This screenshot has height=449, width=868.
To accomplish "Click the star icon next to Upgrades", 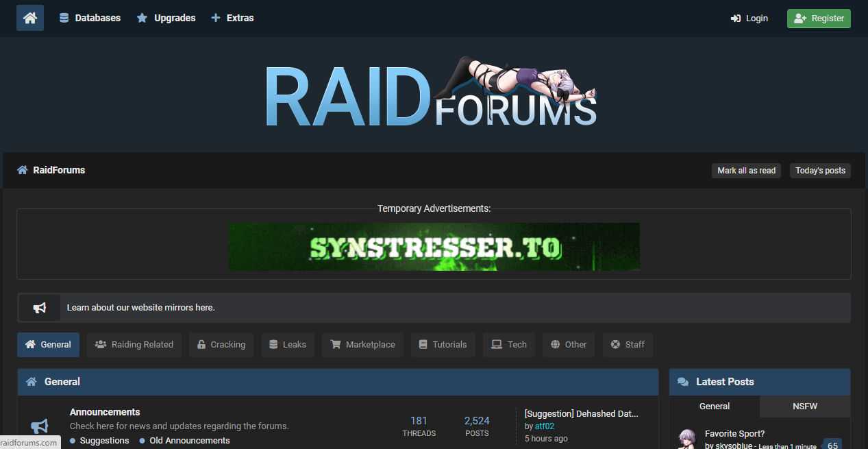I will (x=142, y=18).
